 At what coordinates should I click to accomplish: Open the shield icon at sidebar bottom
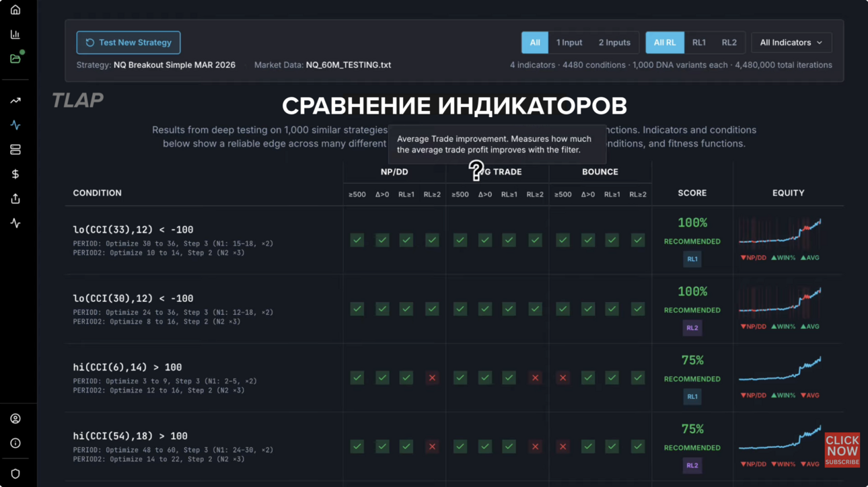[15, 474]
